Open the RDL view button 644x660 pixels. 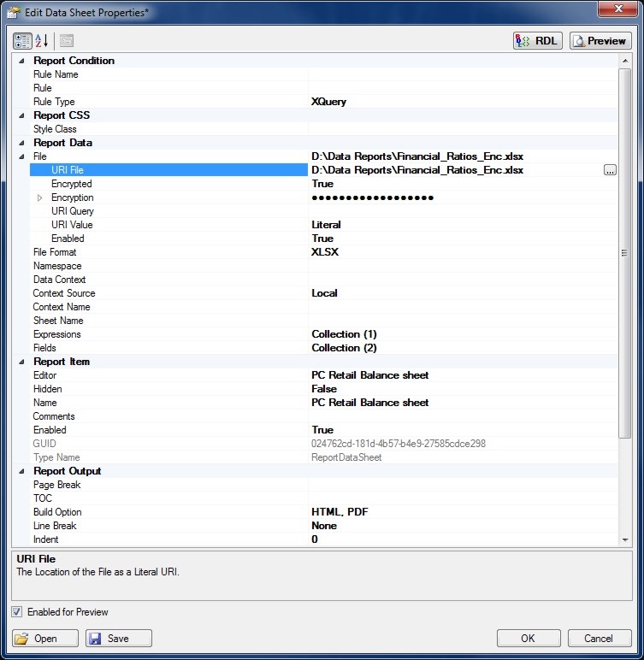538,40
